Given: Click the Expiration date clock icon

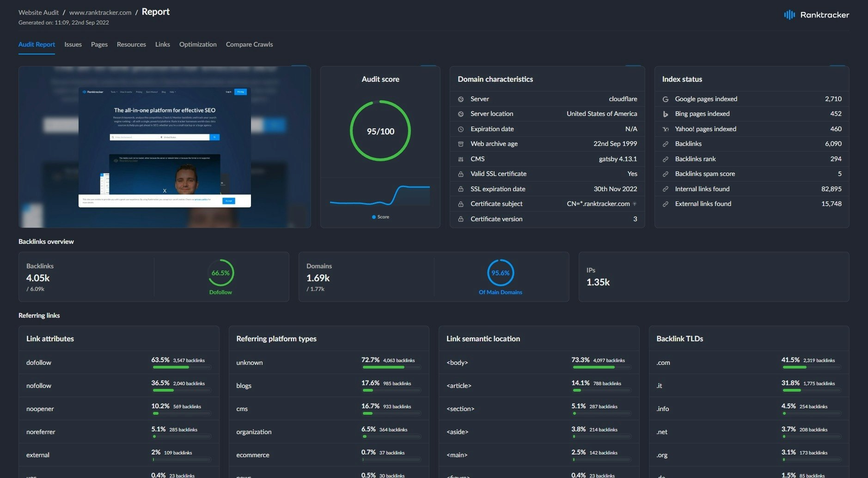Looking at the screenshot, I should pyautogui.click(x=461, y=129).
